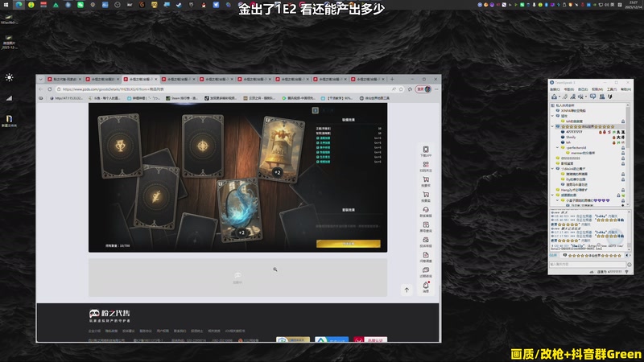
Task: Flip the face-down card with crosshair emblem
Action: 203,146
